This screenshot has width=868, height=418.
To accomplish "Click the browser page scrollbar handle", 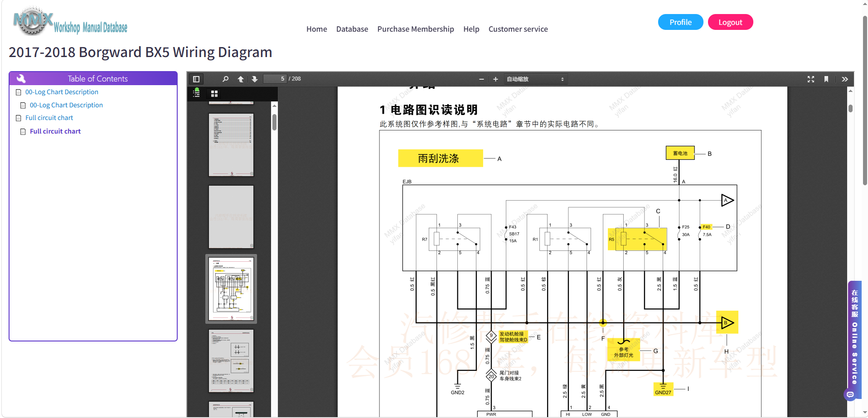I will pyautogui.click(x=865, y=100).
